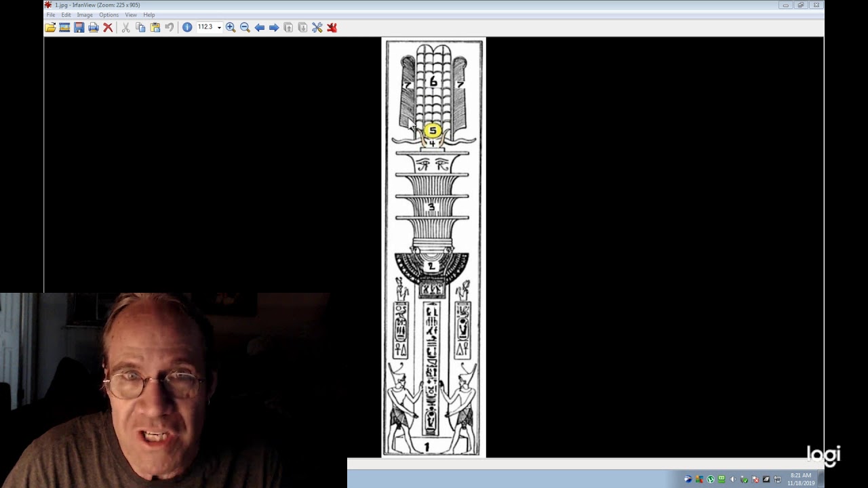868x488 pixels.
Task: Open the Image menu
Action: point(85,15)
